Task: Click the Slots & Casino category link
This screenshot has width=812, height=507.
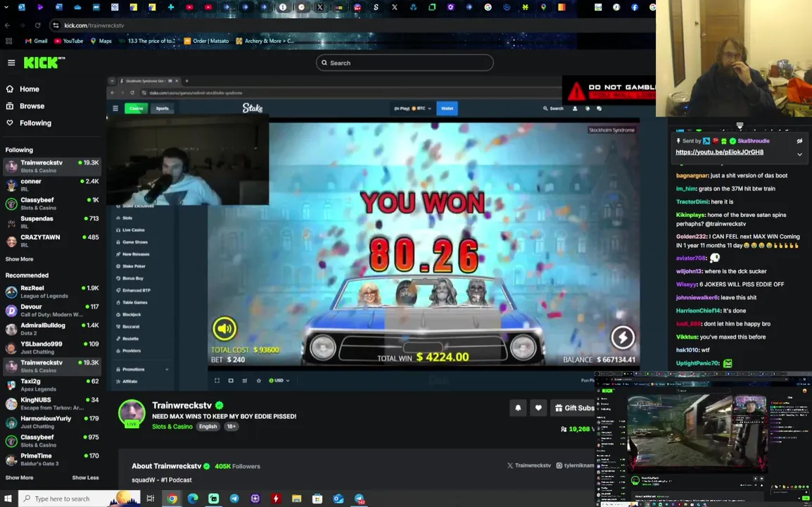Action: point(172,427)
